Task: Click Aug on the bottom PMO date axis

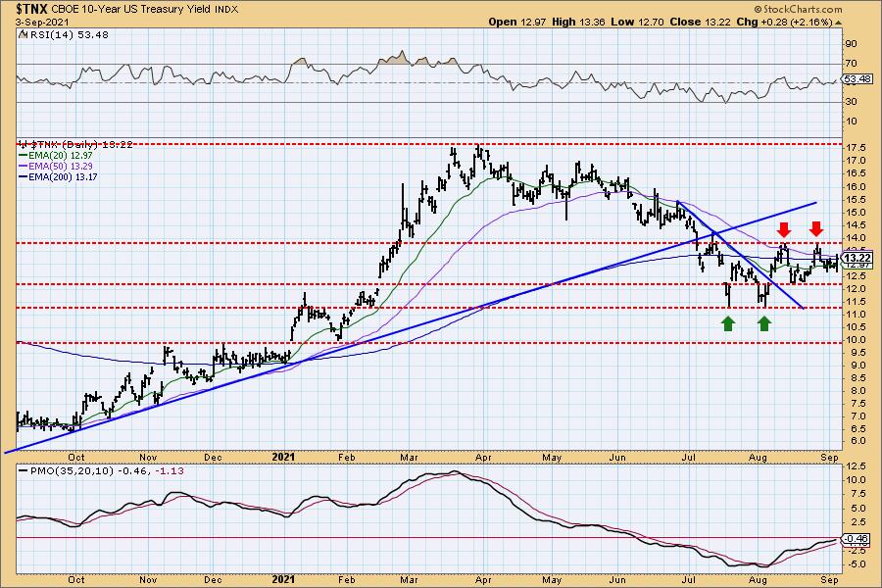Action: 759,579
